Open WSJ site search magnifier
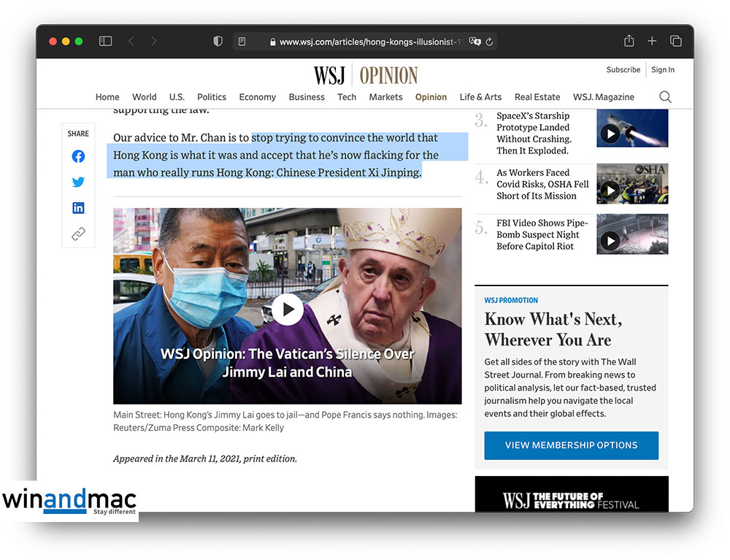730x560 pixels. (665, 97)
